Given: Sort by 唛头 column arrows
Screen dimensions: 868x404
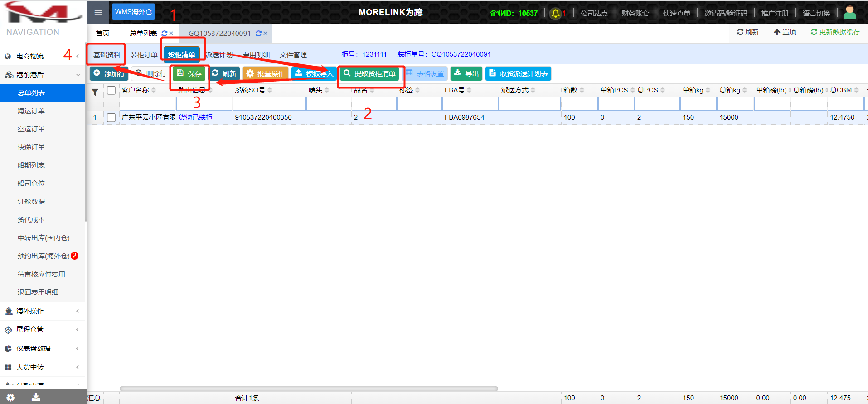Looking at the screenshot, I should (x=327, y=90).
